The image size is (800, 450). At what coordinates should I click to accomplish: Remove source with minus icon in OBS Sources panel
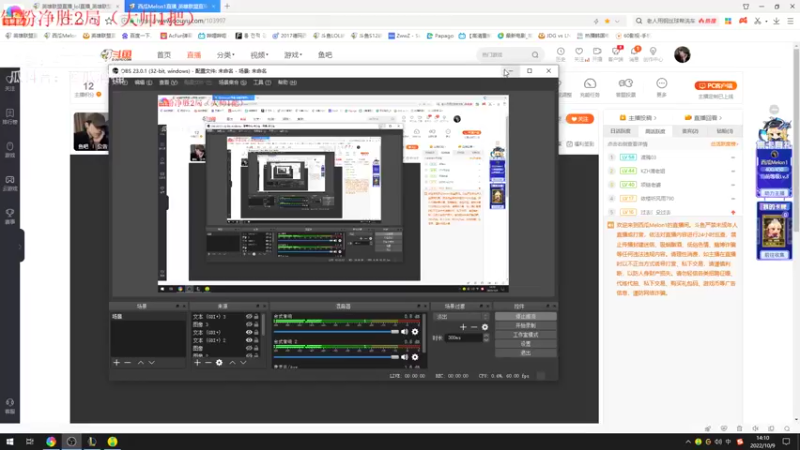(x=208, y=362)
